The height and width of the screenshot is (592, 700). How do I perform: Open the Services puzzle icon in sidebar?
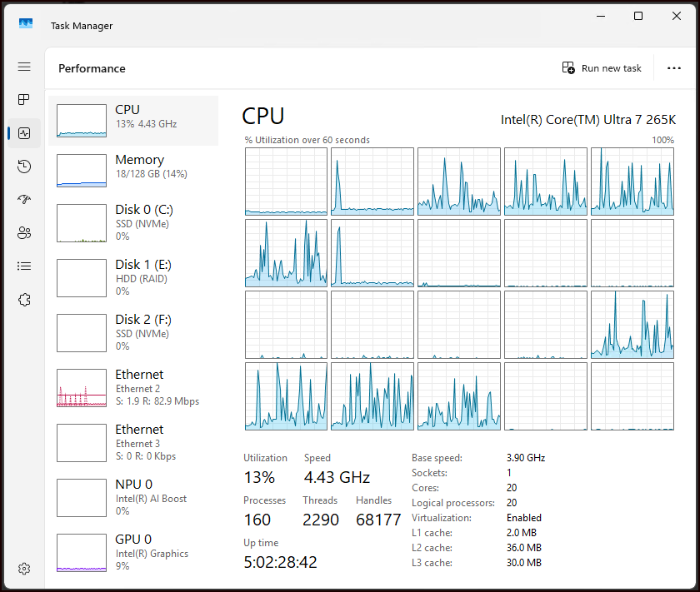(x=24, y=300)
